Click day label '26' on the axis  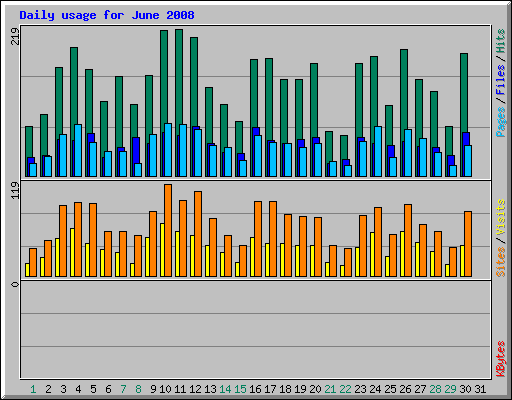click(405, 389)
